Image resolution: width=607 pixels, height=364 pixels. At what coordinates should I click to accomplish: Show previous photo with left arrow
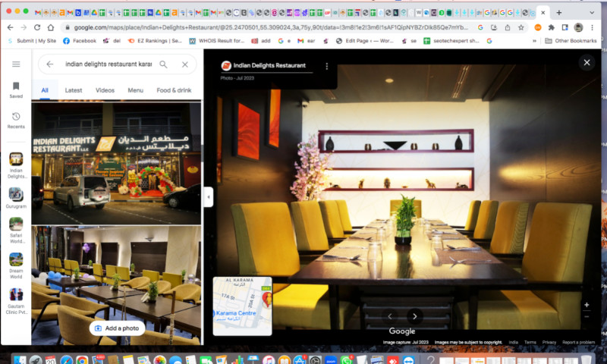click(x=391, y=316)
